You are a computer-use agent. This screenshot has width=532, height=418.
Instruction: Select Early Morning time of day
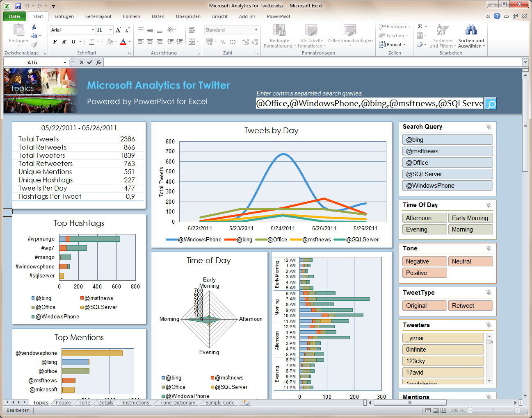(x=470, y=218)
